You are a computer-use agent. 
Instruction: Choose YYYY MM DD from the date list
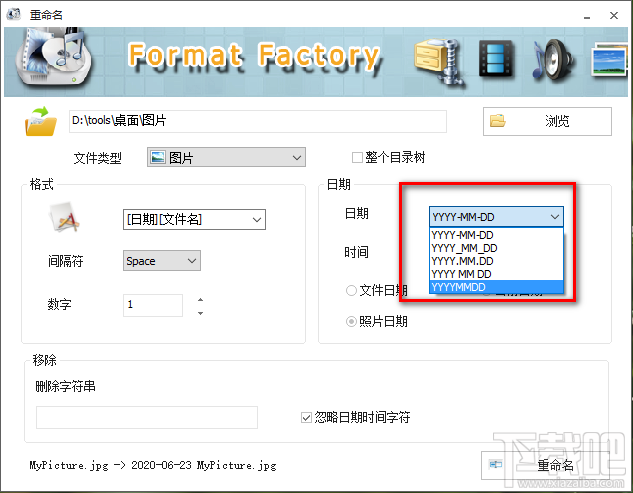pos(496,274)
